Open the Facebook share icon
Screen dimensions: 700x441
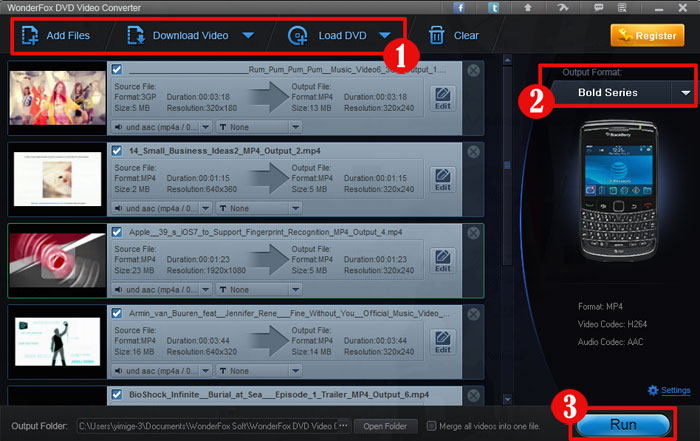tap(459, 8)
